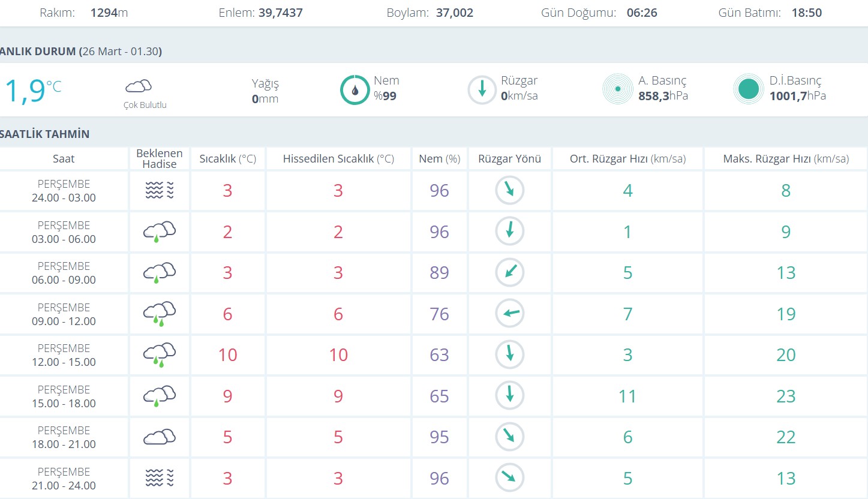Click the SAATLİK TAHMİN section heading
The height and width of the screenshot is (499, 868).
point(44,134)
